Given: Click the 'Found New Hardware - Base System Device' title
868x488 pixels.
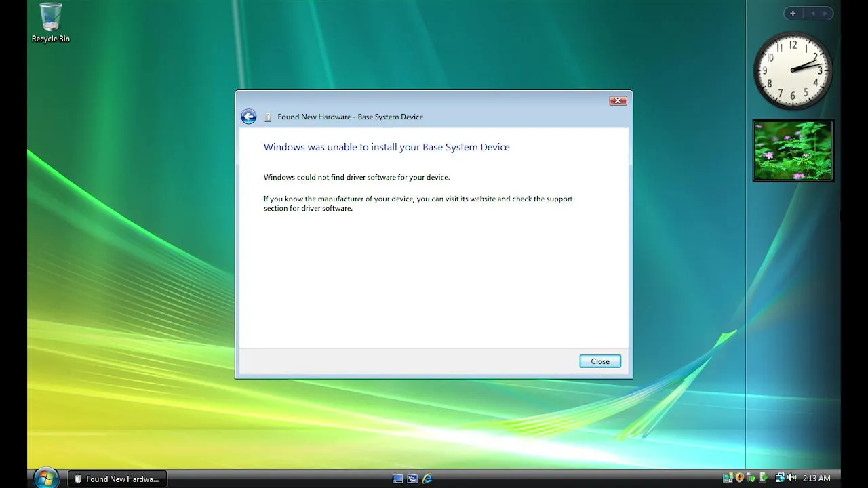Looking at the screenshot, I should coord(350,117).
